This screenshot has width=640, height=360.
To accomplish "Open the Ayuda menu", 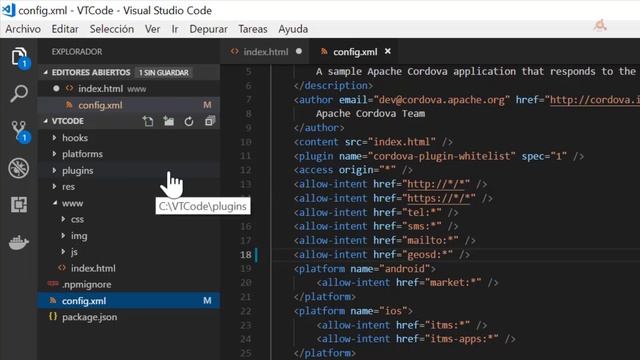I will coord(293,29).
